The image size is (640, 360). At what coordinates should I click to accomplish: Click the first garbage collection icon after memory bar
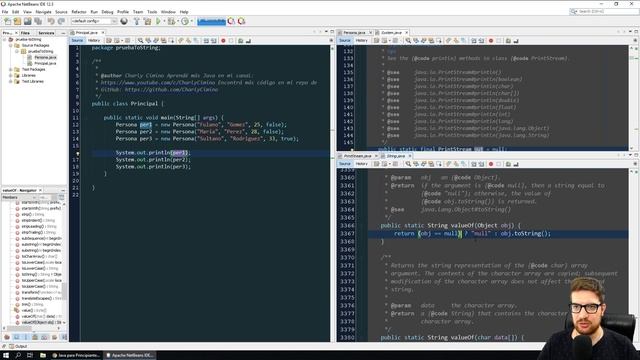231,21
